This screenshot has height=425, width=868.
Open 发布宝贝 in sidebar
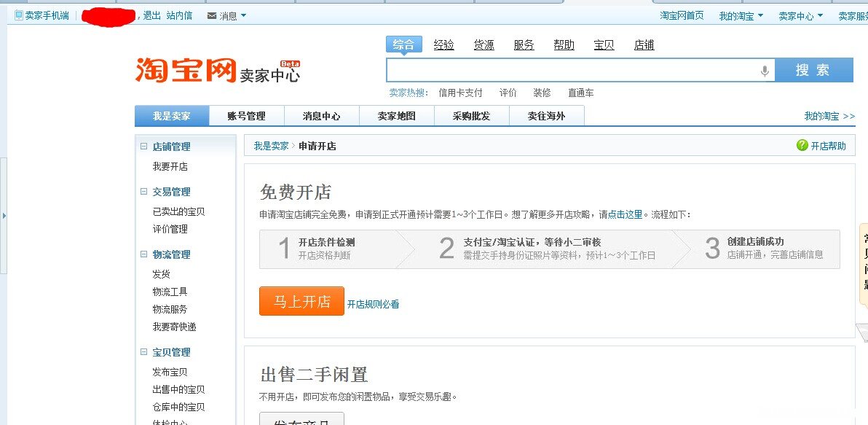click(170, 372)
